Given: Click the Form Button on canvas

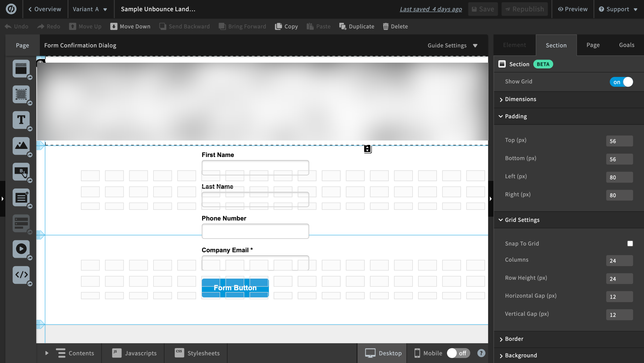Looking at the screenshot, I should point(235,288).
